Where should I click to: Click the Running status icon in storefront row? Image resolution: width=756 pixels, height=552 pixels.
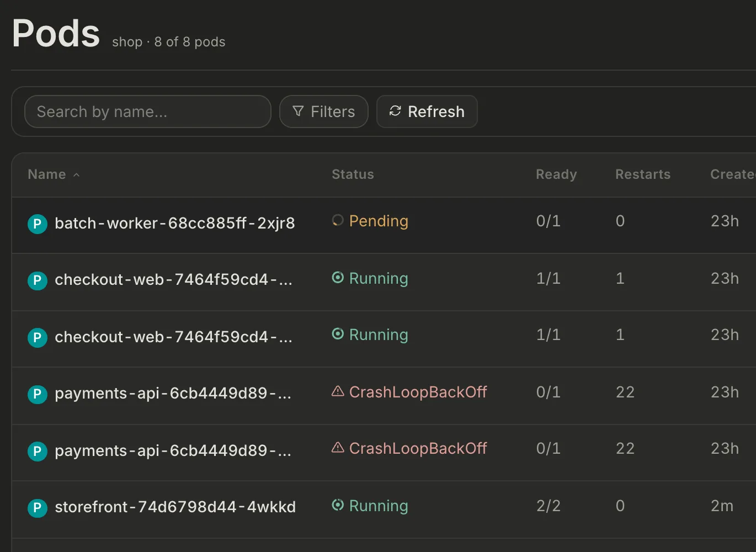[338, 505]
